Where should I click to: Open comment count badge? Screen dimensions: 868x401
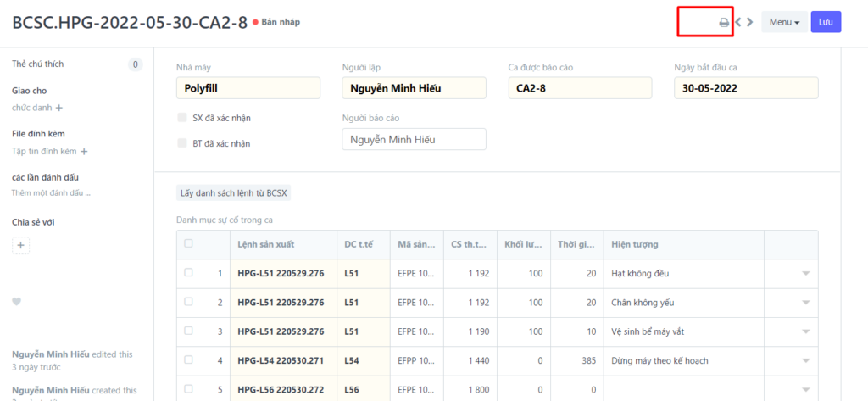tap(136, 64)
